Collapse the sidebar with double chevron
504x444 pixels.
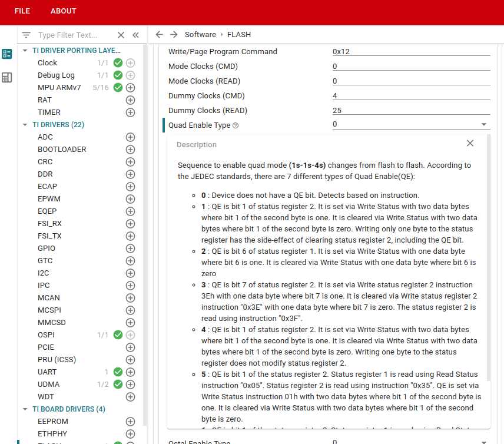(x=135, y=35)
